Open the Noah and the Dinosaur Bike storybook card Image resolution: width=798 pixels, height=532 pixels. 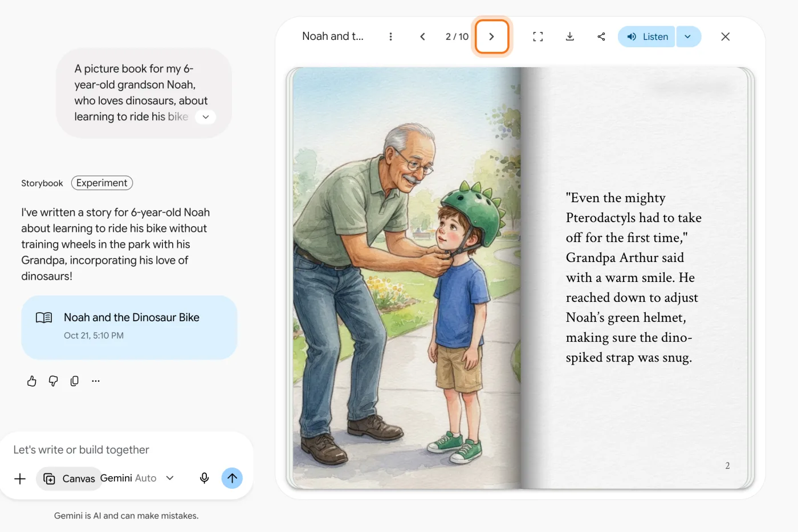coord(129,328)
